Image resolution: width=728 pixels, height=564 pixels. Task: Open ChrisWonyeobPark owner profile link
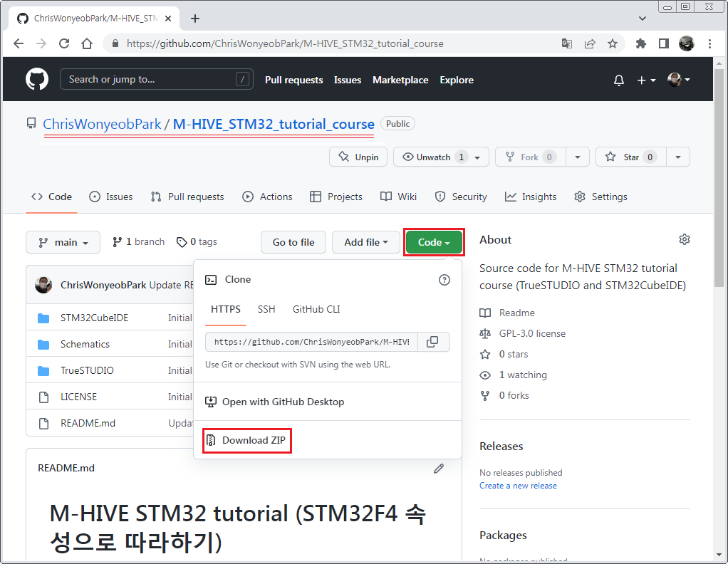[102, 124]
